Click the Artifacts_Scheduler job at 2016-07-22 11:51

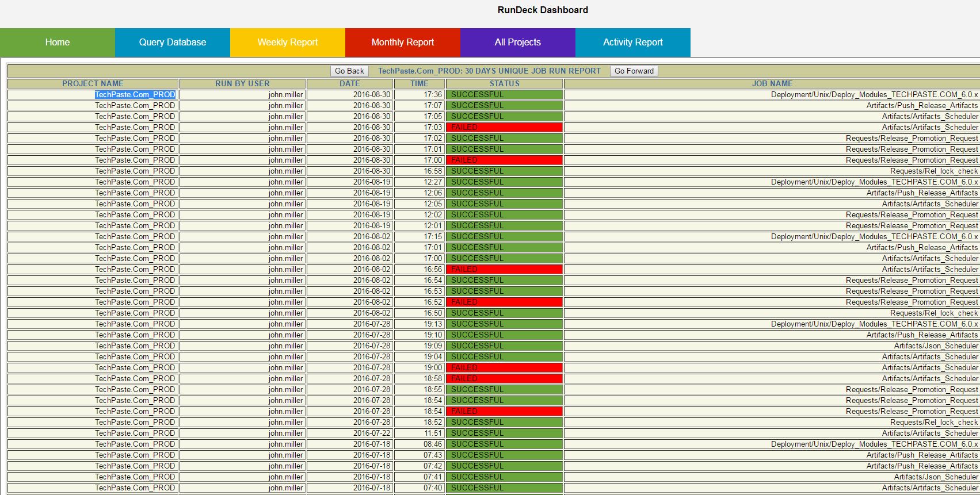(x=930, y=433)
